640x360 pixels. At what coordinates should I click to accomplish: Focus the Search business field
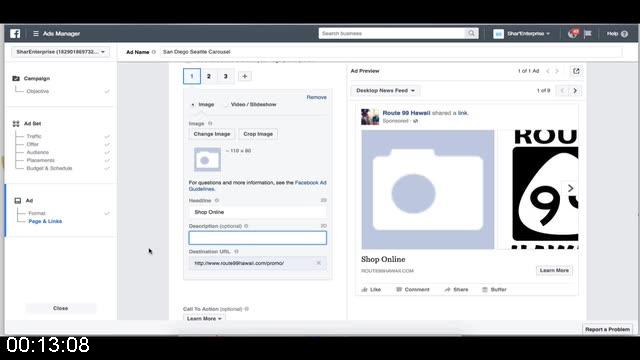(392, 33)
